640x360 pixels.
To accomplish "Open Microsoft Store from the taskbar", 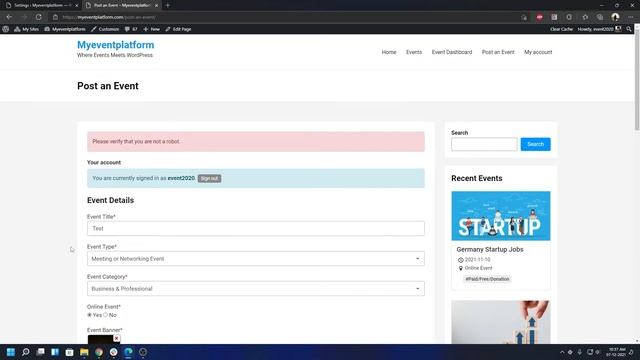I will (x=69, y=352).
